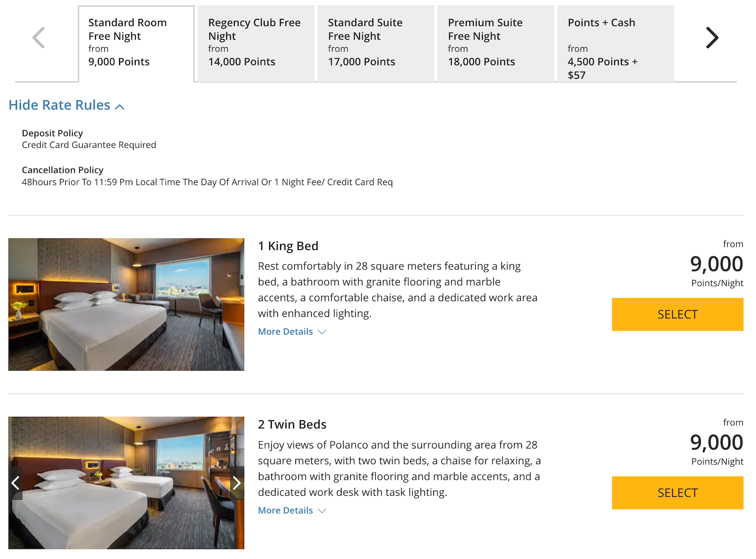Expand More Details for the 2 Twin Beds room
756x559 pixels.
[x=285, y=510]
